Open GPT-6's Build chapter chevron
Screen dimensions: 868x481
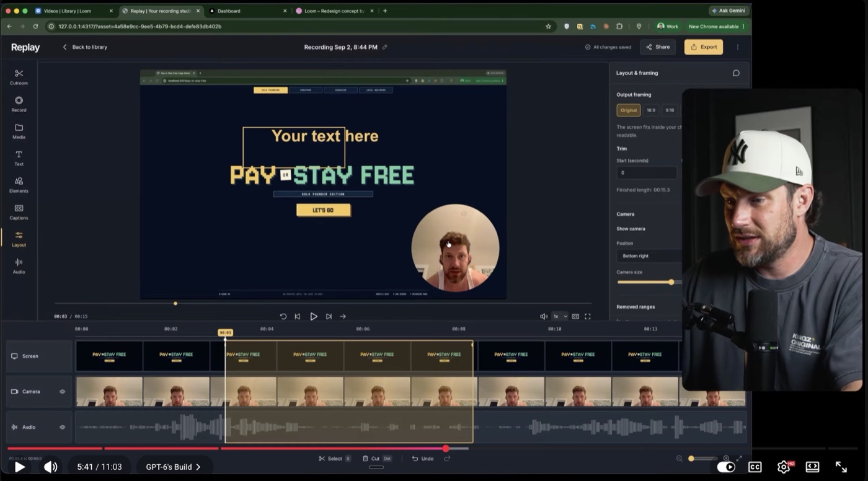click(x=198, y=467)
